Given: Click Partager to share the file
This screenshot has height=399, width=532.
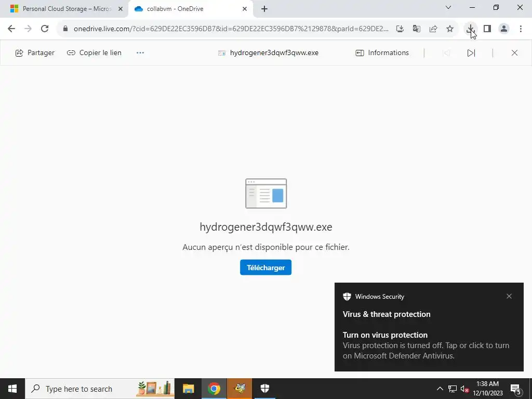Looking at the screenshot, I should 35,53.
